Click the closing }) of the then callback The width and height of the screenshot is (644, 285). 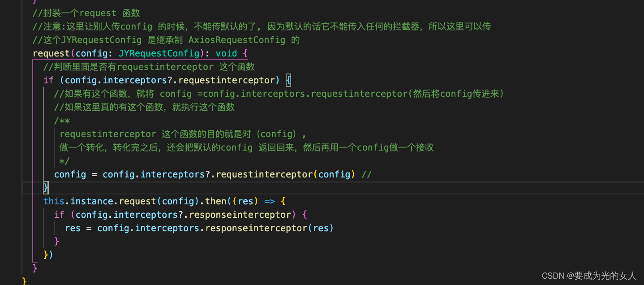48,255
